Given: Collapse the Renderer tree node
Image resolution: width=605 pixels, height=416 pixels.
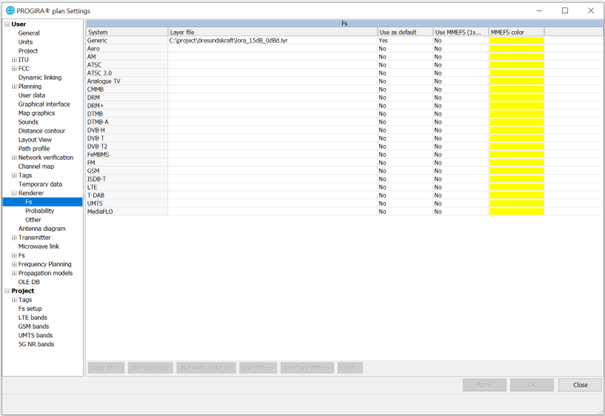Looking at the screenshot, I should [14, 193].
